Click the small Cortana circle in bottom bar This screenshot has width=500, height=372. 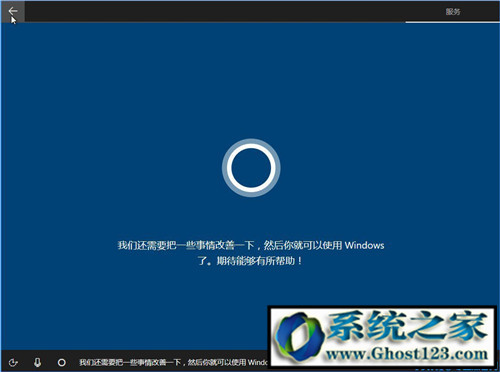(x=62, y=362)
